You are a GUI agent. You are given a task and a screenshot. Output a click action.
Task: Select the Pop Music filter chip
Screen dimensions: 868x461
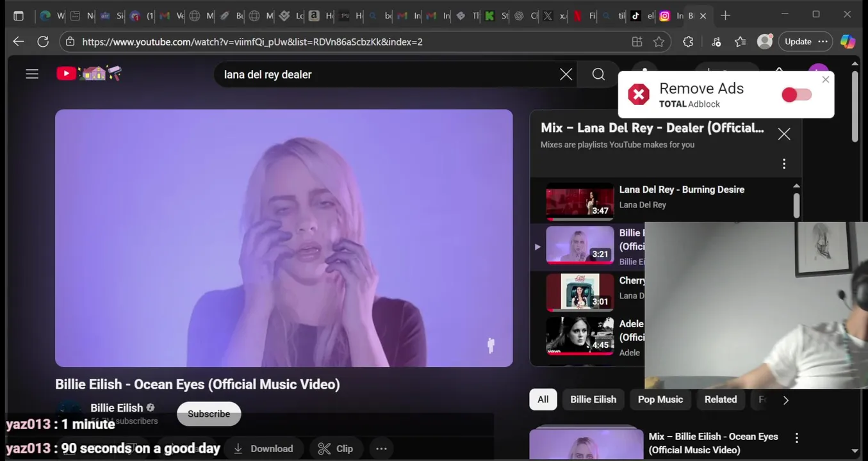660,400
